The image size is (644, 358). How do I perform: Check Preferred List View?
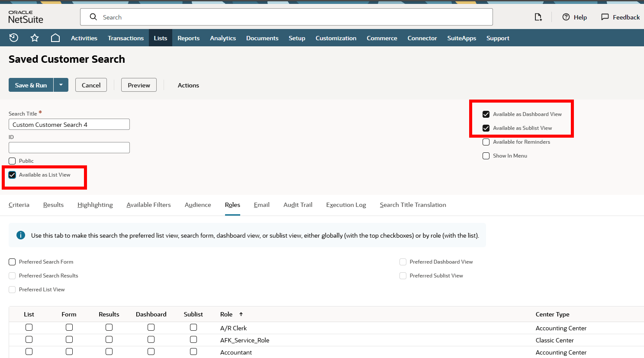12,290
